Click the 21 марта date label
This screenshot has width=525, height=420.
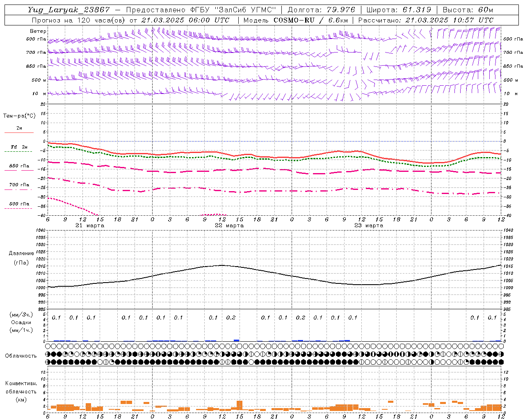(x=90, y=226)
